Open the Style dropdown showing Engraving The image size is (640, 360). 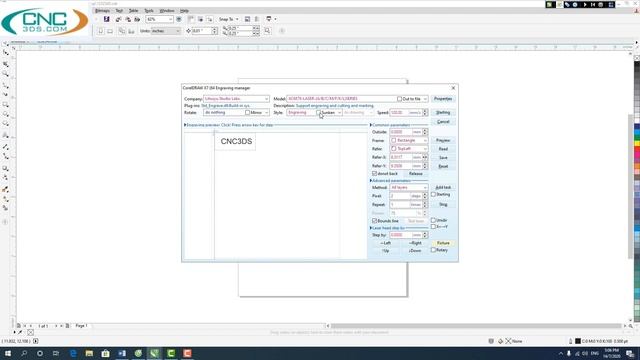point(339,113)
